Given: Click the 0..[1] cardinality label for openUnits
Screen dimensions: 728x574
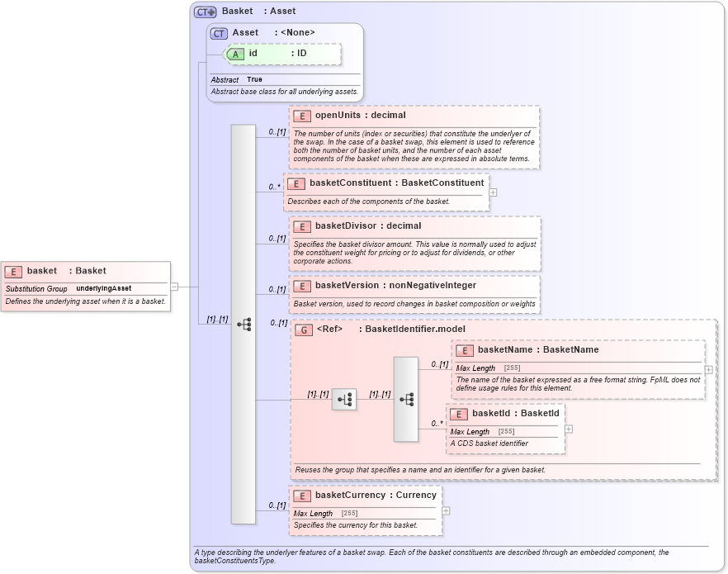Looking at the screenshot, I should (x=277, y=132).
